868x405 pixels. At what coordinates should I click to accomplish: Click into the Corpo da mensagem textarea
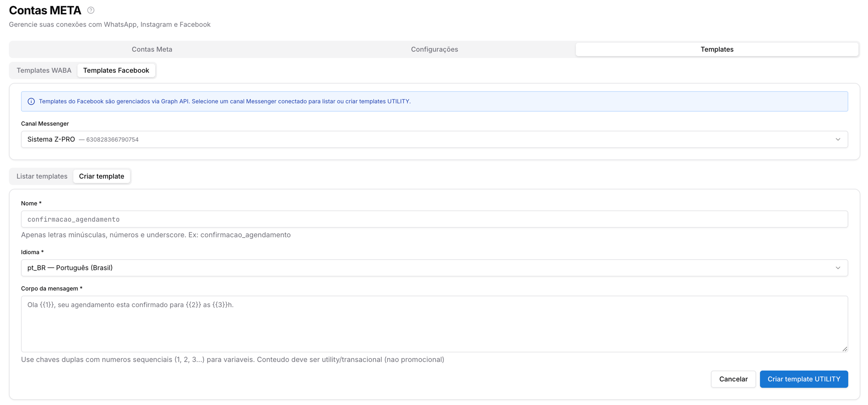pos(434,324)
